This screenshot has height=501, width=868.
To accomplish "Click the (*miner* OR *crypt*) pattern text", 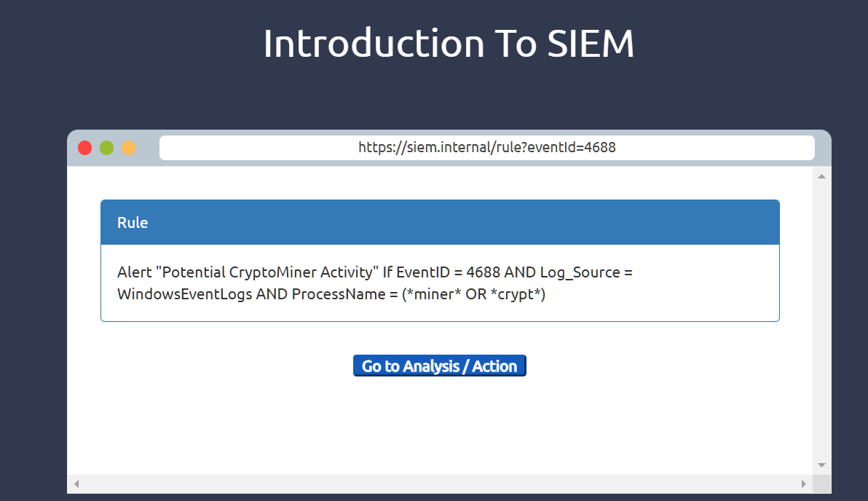I will 473,295.
